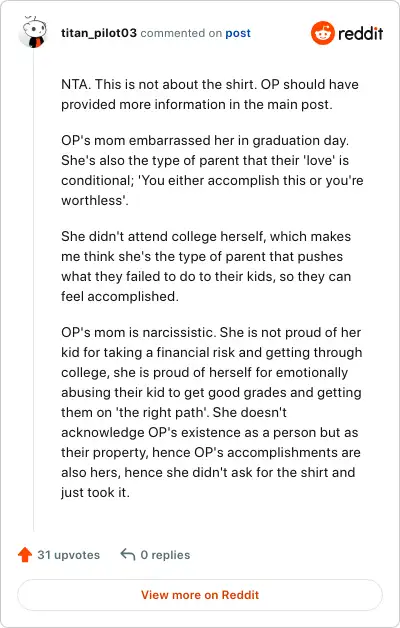Click the paragraph starting 'NTA. This is not'
This screenshot has height=628, width=400.
(x=210, y=94)
